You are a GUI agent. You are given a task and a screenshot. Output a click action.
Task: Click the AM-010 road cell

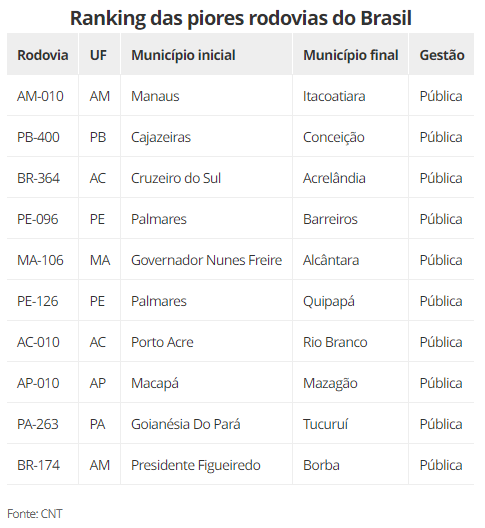pos(40,96)
